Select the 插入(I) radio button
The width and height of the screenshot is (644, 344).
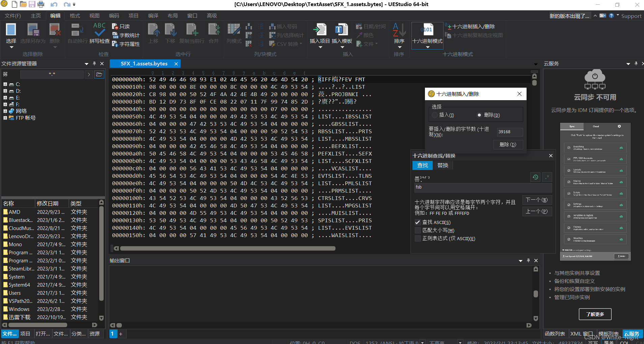pyautogui.click(x=435, y=115)
